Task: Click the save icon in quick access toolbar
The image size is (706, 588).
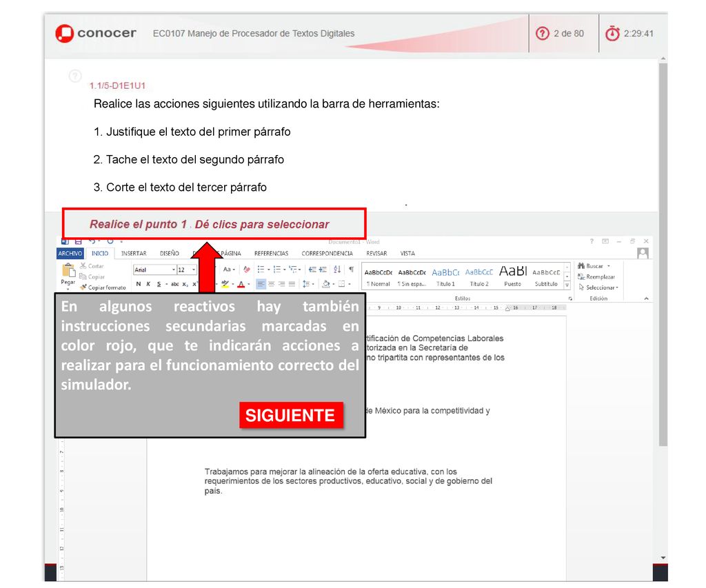Action: pos(79,242)
